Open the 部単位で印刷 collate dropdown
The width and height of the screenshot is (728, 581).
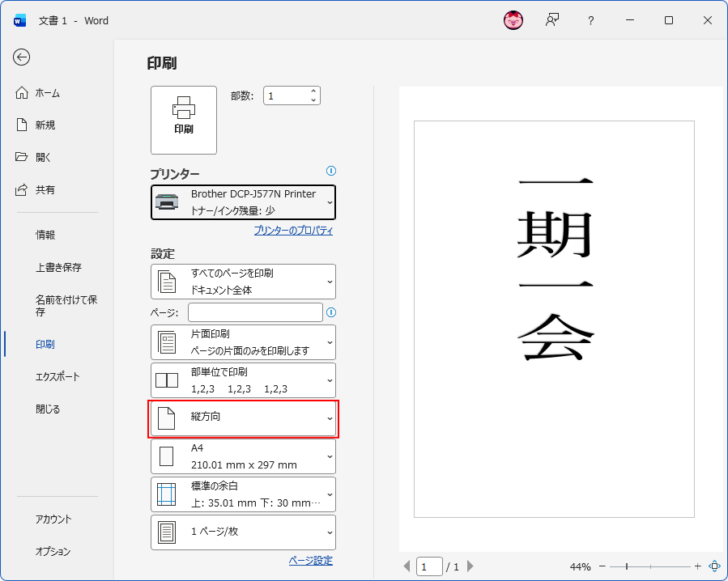pyautogui.click(x=243, y=380)
